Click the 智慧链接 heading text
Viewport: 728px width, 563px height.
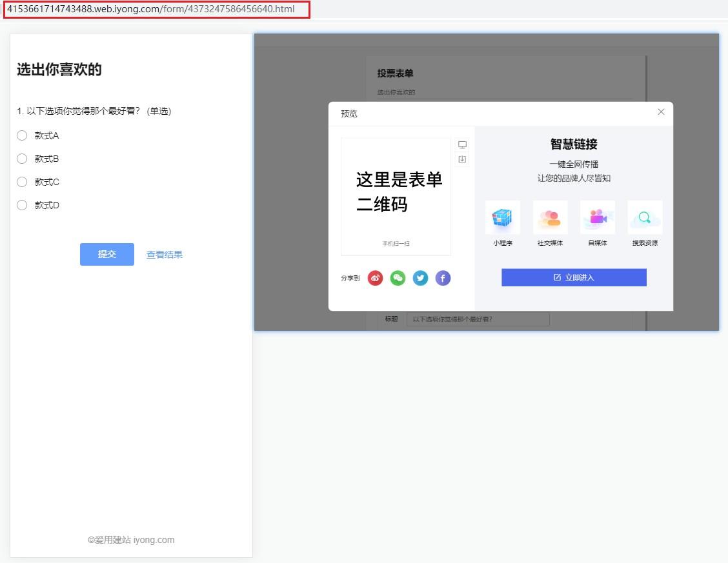574,144
